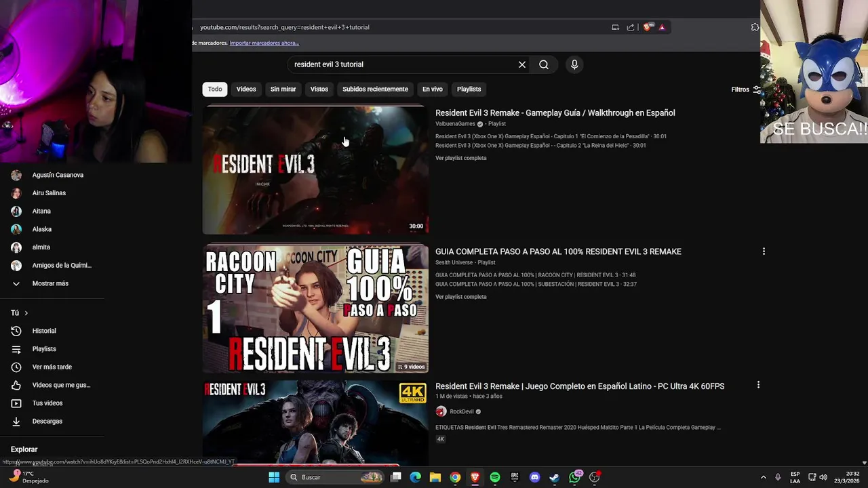Open the Gameplay Guía Walkthrough en Español title
Viewport: 868px width, 488px height.
click(555, 113)
